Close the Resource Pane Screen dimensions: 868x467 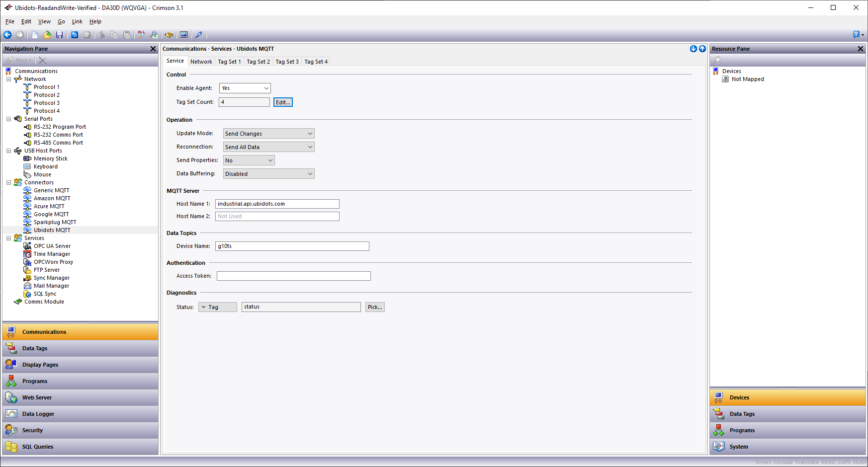tap(861, 49)
